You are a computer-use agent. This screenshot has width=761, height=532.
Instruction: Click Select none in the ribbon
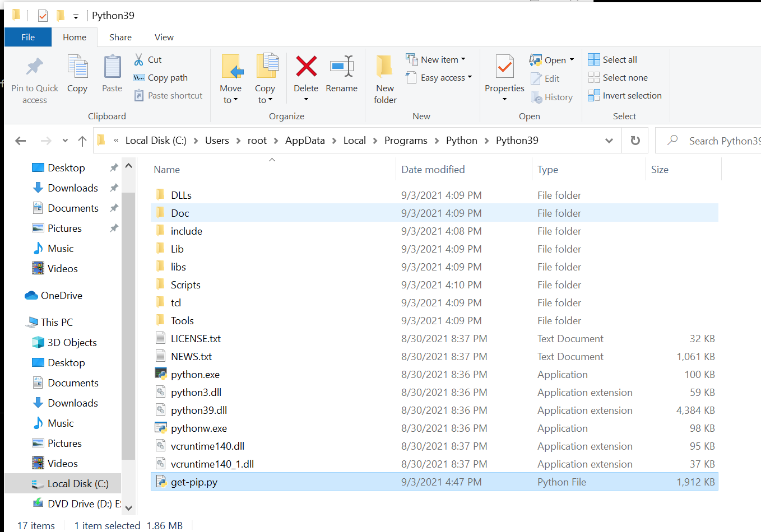(618, 78)
